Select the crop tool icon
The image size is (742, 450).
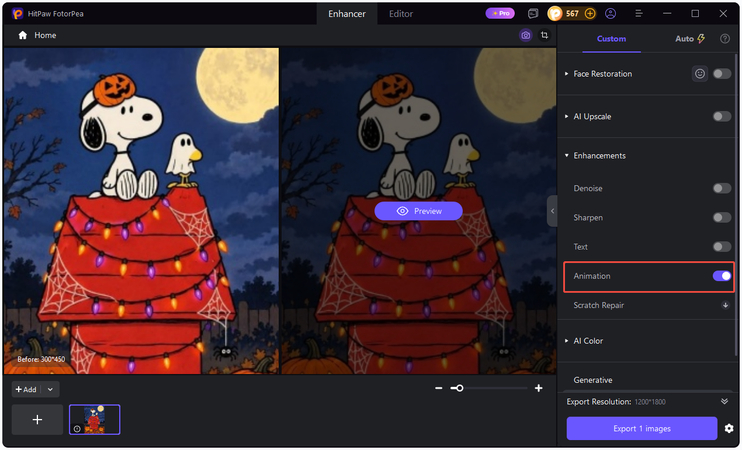point(545,35)
